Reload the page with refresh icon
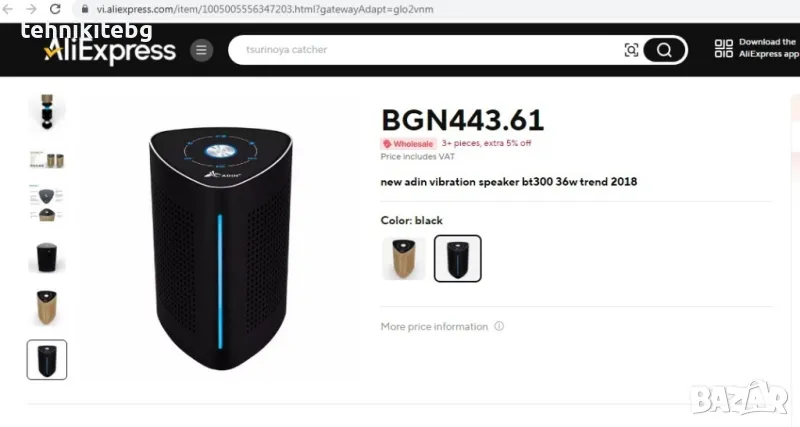The image size is (800, 427). 55,9
